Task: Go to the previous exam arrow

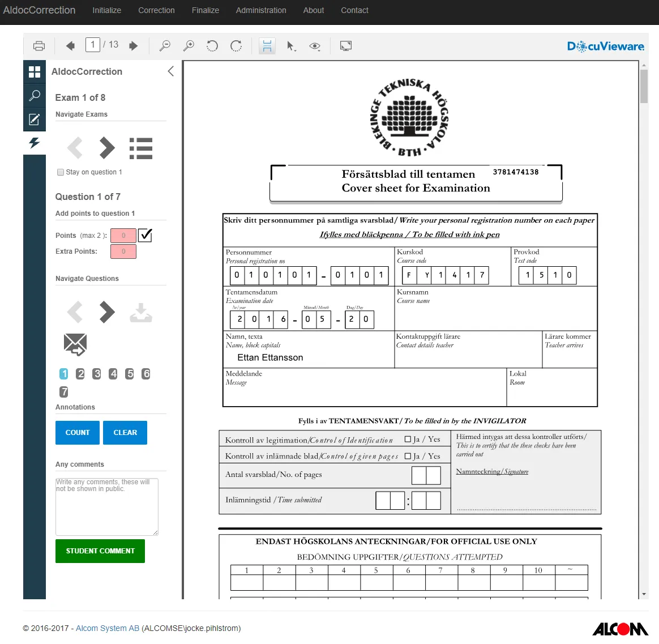Action: (x=75, y=148)
